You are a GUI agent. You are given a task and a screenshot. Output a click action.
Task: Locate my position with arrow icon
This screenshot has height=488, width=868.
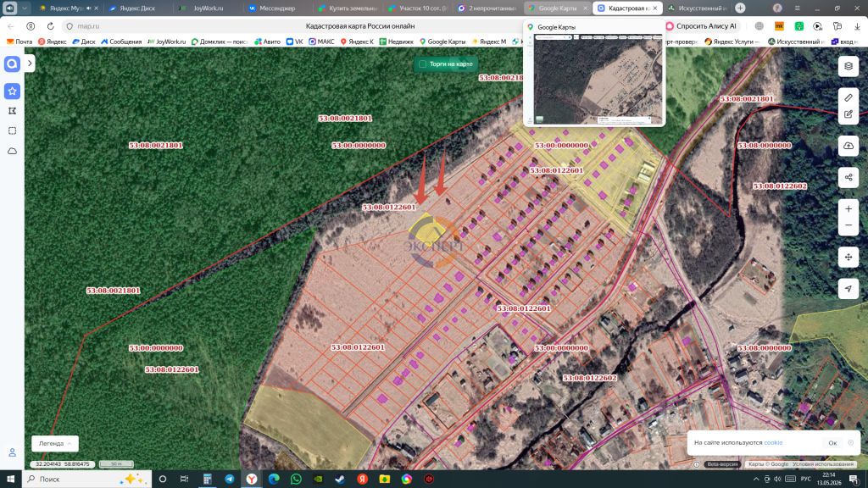(848, 288)
